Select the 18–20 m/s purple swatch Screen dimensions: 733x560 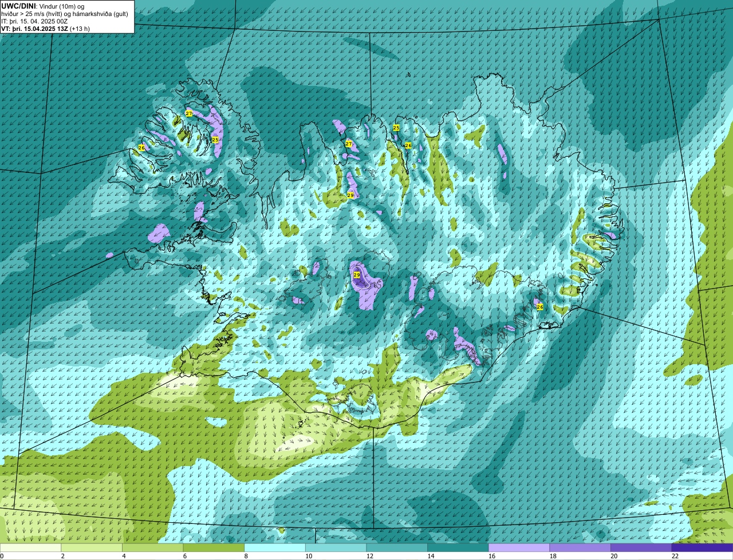click(x=580, y=548)
